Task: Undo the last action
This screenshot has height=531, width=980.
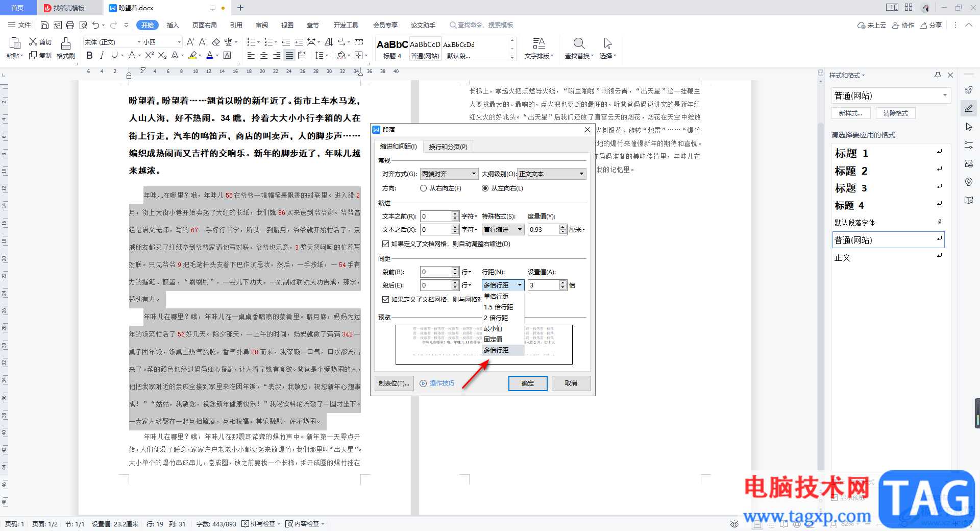Action: tap(95, 25)
